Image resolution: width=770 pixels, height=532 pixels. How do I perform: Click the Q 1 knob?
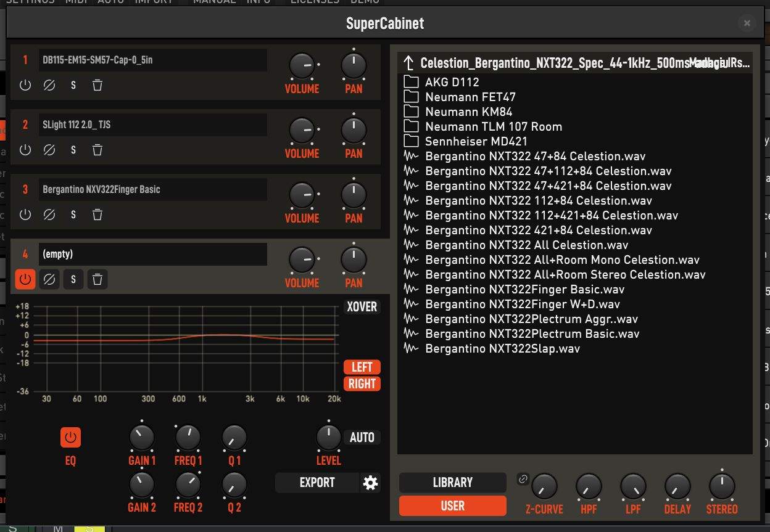click(x=234, y=438)
